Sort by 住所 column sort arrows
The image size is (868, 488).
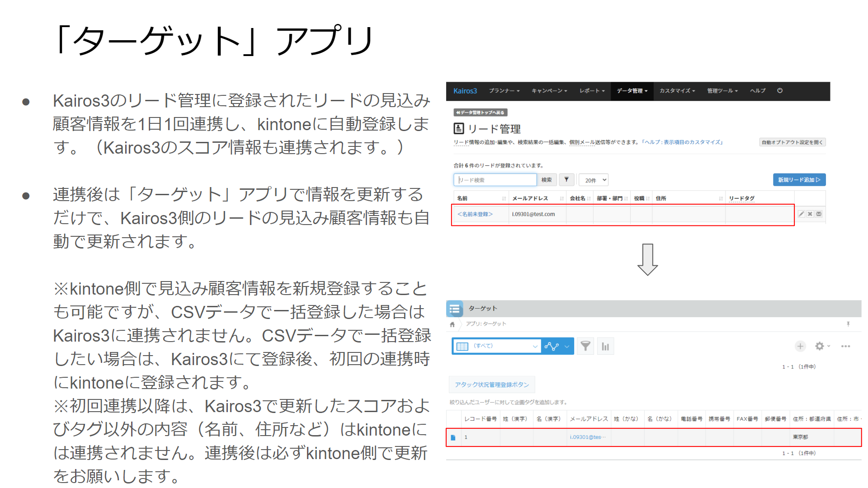coord(721,199)
